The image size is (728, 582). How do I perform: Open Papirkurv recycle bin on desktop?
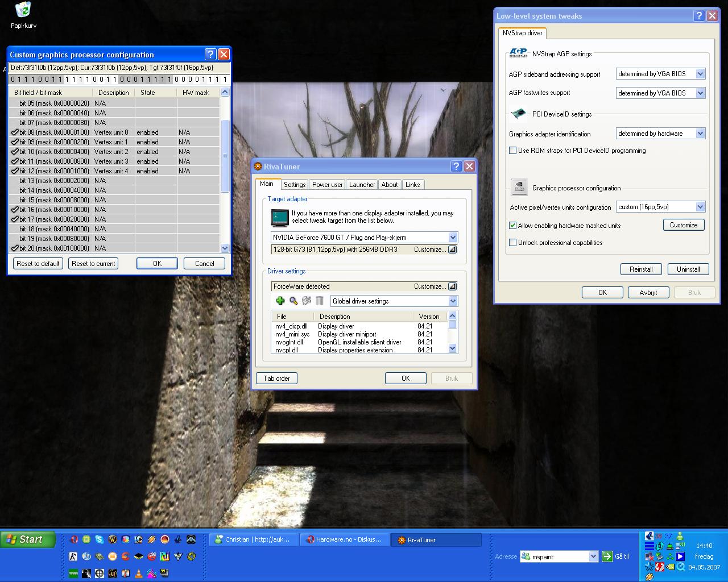tap(23, 15)
